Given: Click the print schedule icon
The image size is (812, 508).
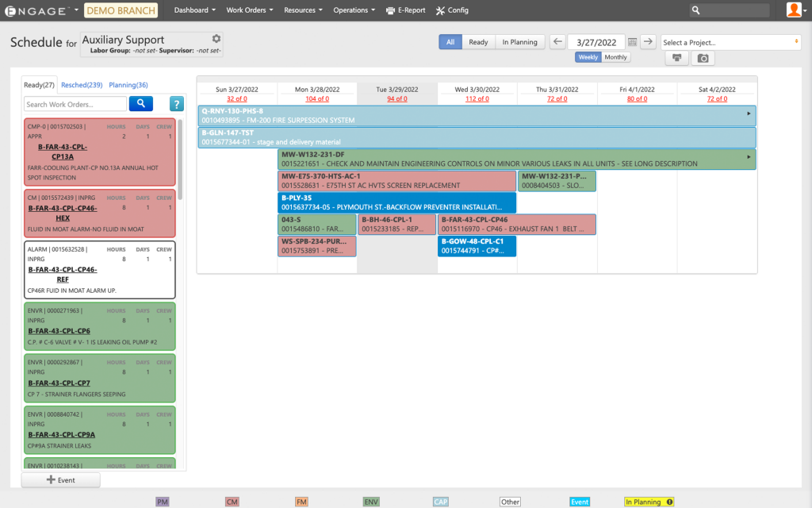Looking at the screenshot, I should pos(676,59).
